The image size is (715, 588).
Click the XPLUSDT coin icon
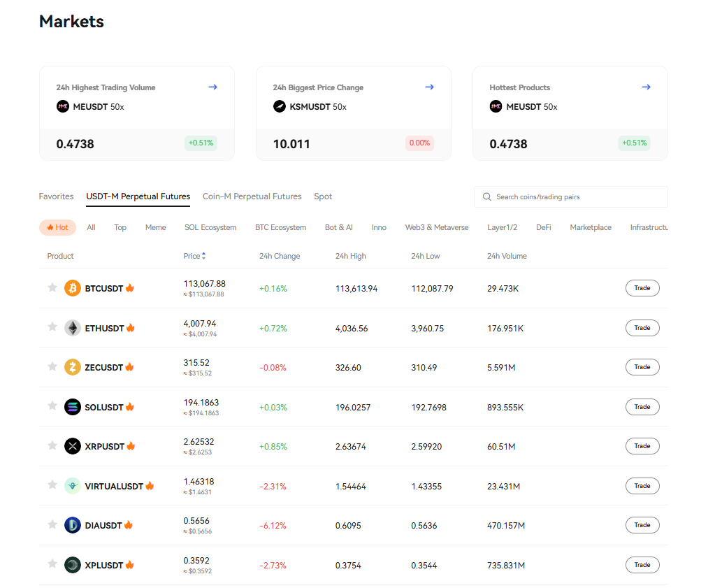tap(73, 565)
